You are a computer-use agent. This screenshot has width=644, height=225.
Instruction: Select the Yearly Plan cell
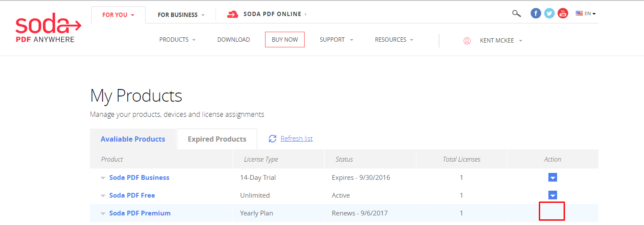(256, 213)
